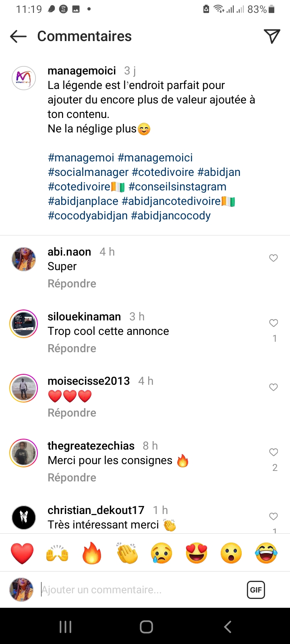Viewport: 290px width, 644px height.
Task: Reply to thegreatezechias's comment
Action: click(x=72, y=478)
